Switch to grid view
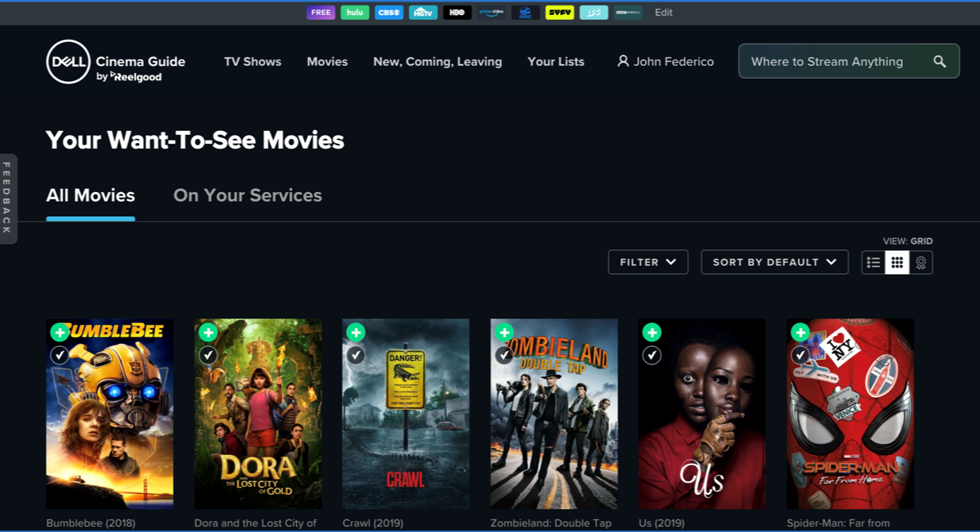Image resolution: width=980 pixels, height=532 pixels. point(897,263)
